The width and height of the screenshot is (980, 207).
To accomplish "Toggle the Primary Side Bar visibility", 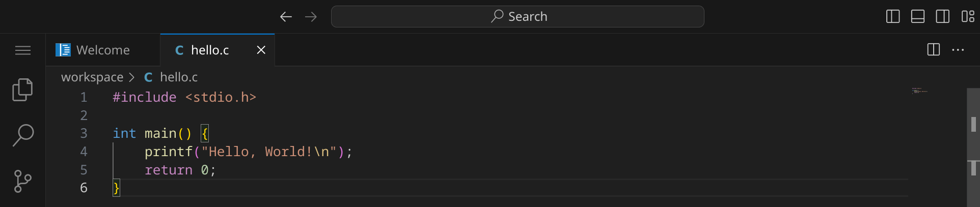I will point(893,17).
